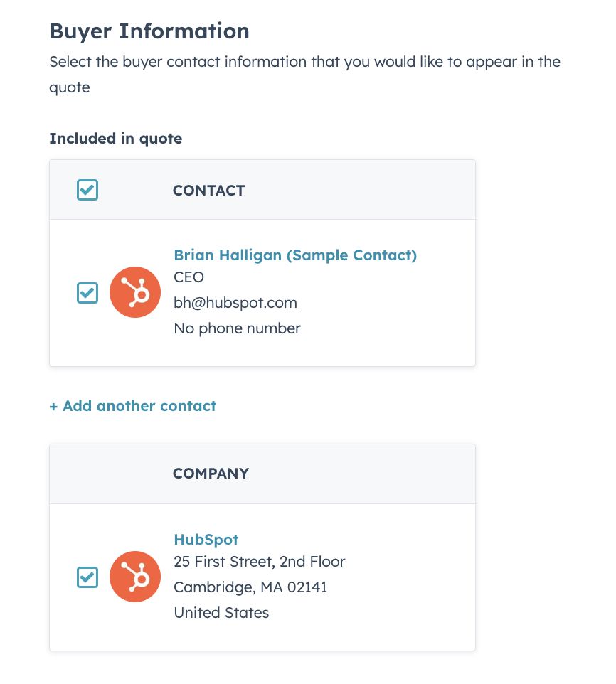Click the plus sign before Add another contact
The image size is (616, 684).
53,406
